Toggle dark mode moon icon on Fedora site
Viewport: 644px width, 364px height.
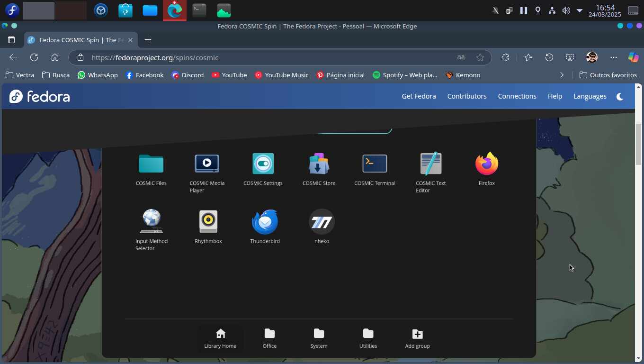pos(620,96)
